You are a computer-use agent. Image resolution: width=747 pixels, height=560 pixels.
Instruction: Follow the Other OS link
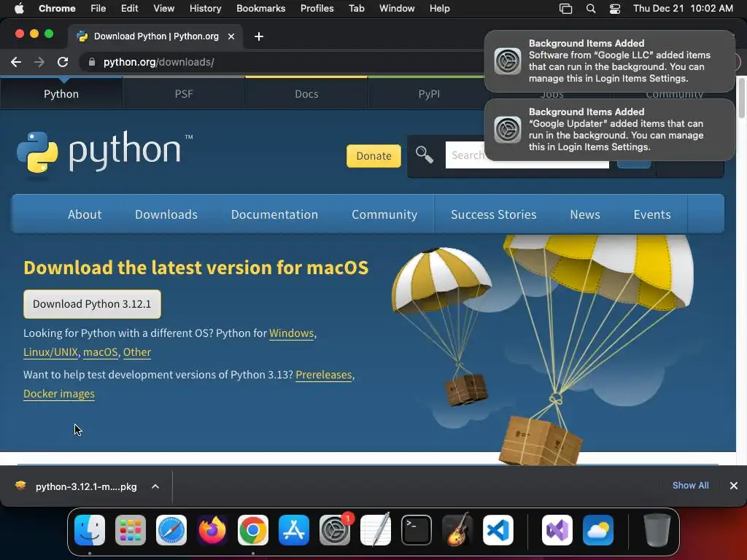[137, 352]
